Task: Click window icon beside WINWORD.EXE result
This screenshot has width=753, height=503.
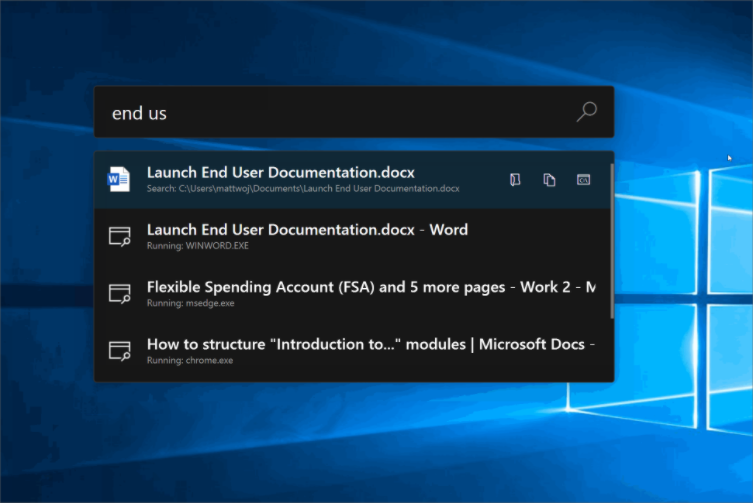Action: pyautogui.click(x=120, y=236)
